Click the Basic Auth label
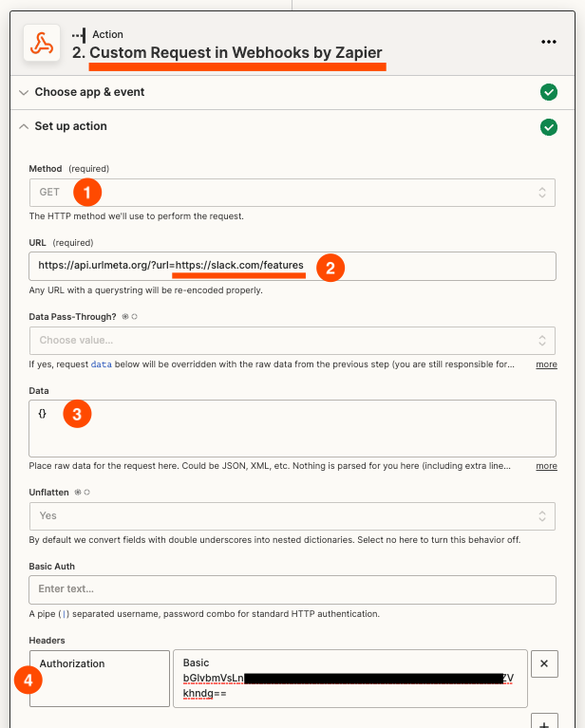585x728 pixels. (x=51, y=567)
